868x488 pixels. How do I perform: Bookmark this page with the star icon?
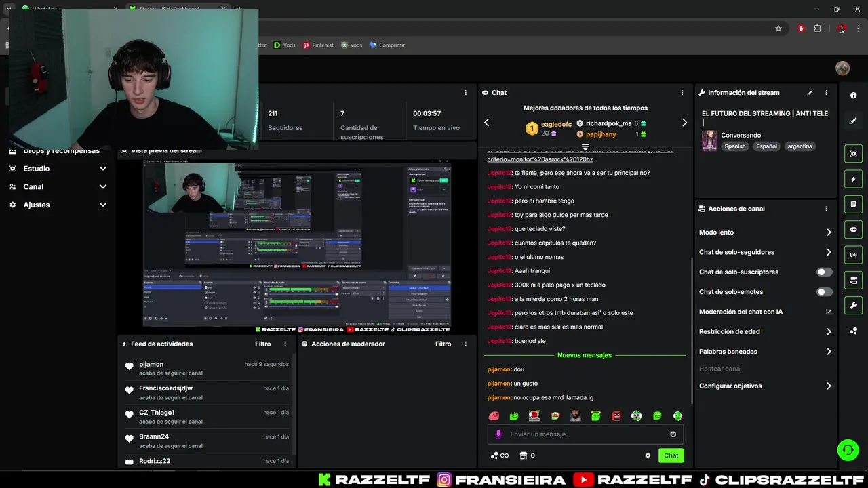778,28
